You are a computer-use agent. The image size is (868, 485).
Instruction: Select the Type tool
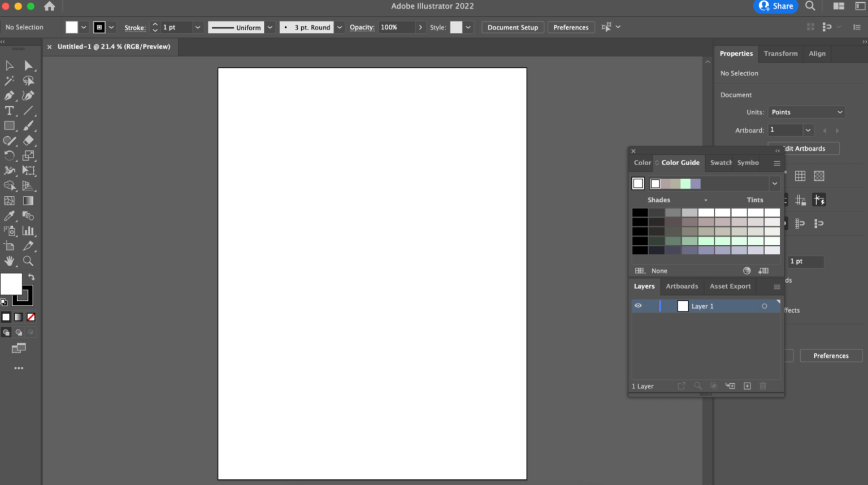coord(8,110)
